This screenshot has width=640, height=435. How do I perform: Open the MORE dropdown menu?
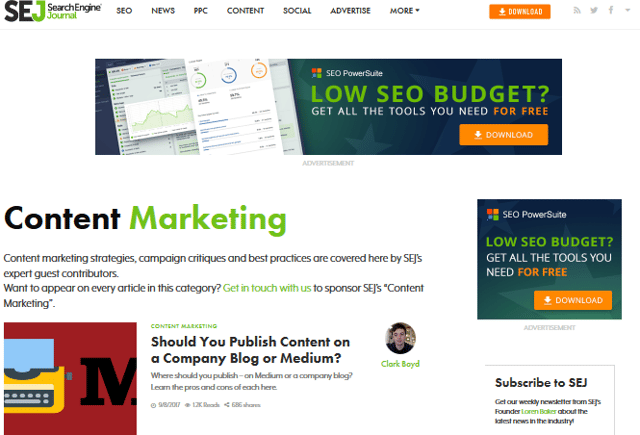coord(404,11)
